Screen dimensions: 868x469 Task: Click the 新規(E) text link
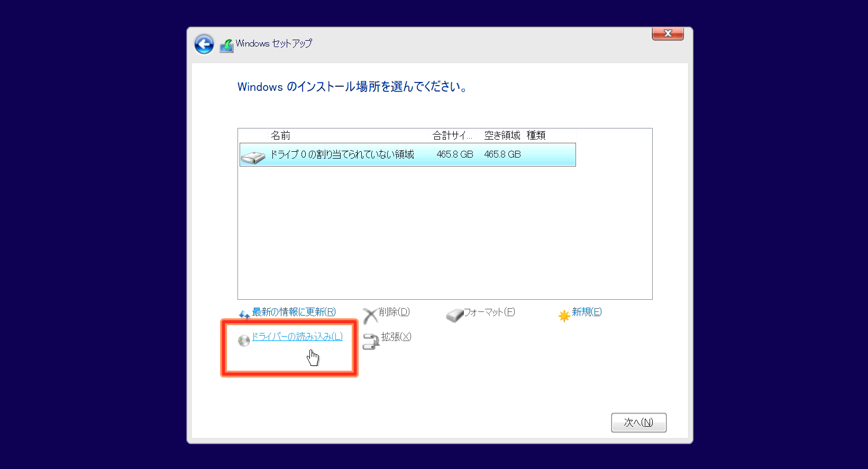tap(587, 312)
